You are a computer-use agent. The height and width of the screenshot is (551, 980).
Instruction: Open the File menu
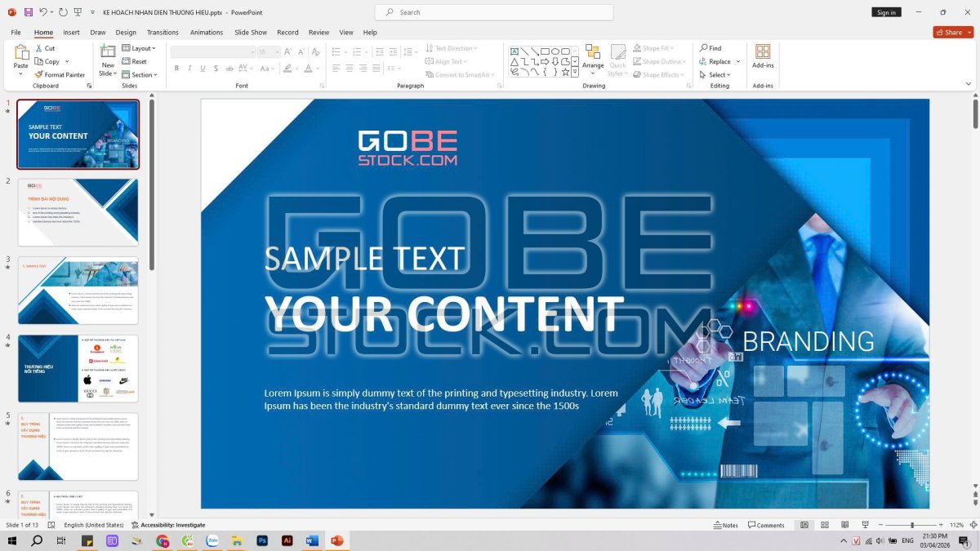pyautogui.click(x=16, y=32)
